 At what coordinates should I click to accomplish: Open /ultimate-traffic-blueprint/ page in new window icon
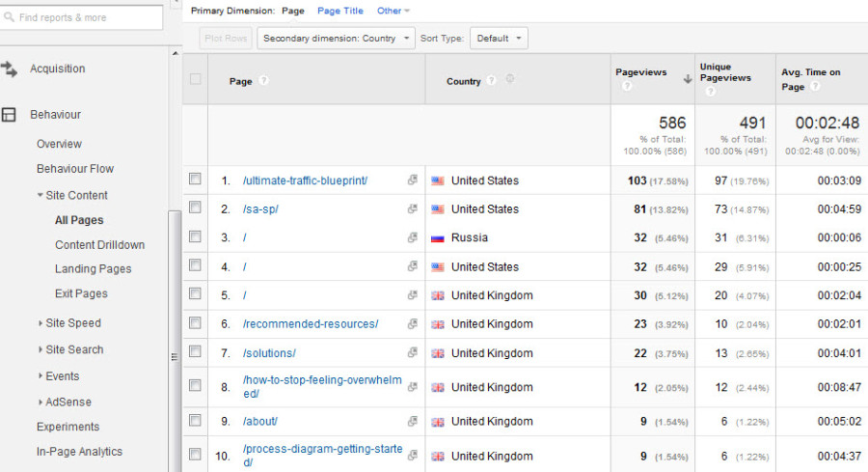click(x=413, y=180)
